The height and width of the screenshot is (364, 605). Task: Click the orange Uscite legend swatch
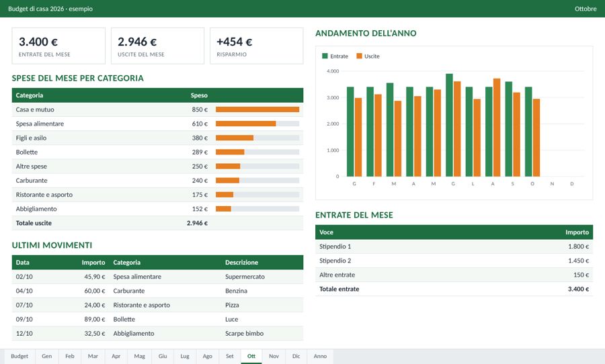click(359, 56)
